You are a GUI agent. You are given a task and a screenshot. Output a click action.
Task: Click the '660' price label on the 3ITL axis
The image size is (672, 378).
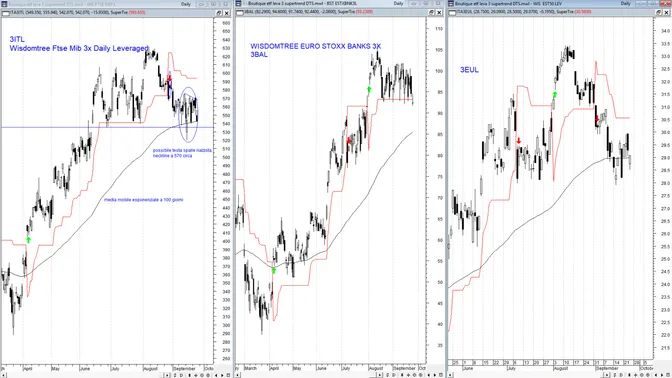pyautogui.click(x=226, y=23)
